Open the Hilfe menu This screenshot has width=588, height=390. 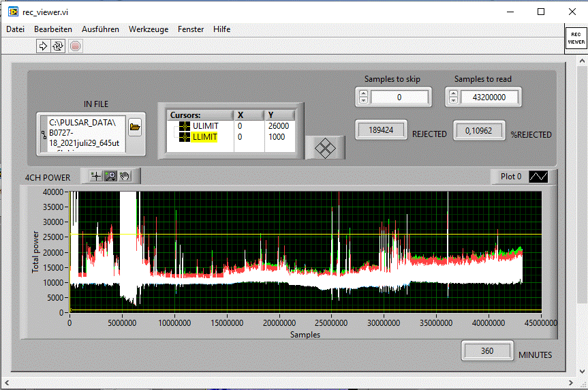tap(221, 29)
